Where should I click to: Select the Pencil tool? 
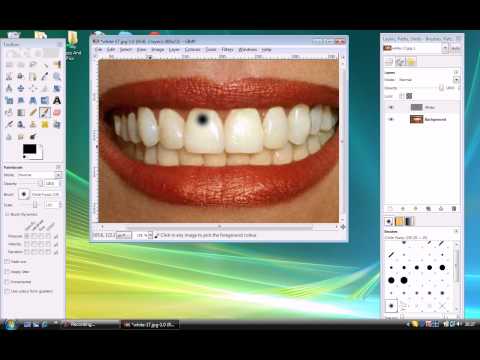[33, 113]
